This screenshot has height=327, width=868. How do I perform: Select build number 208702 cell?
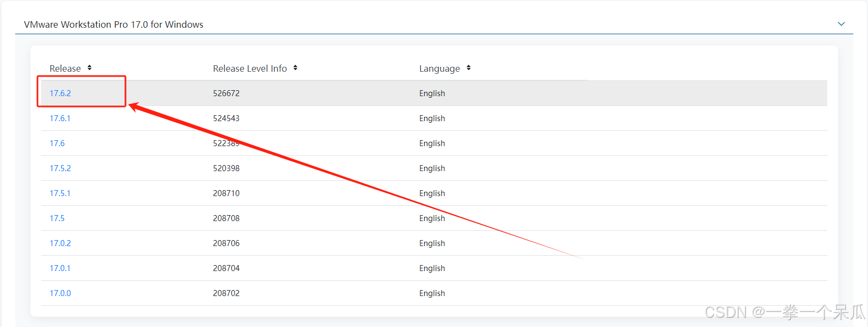[226, 293]
